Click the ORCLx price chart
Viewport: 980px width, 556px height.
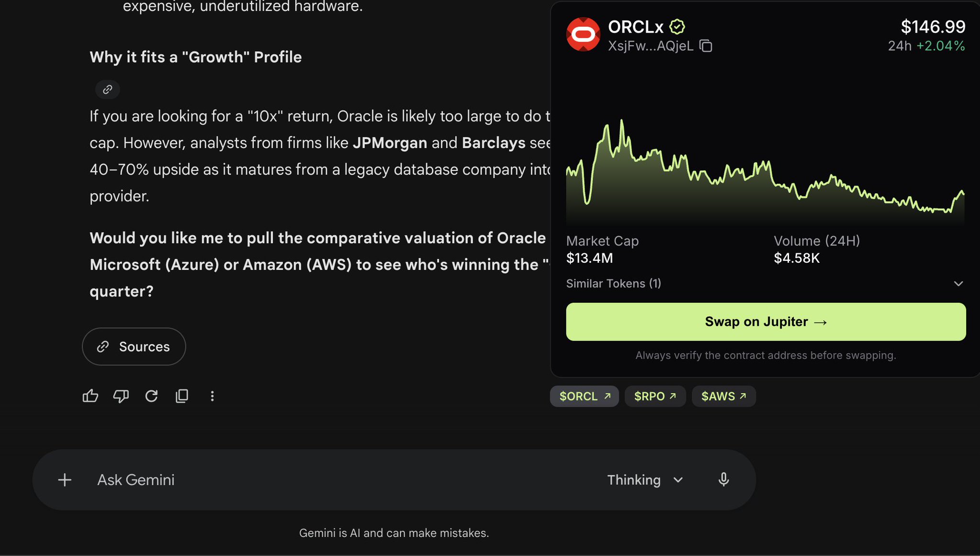tap(765, 172)
